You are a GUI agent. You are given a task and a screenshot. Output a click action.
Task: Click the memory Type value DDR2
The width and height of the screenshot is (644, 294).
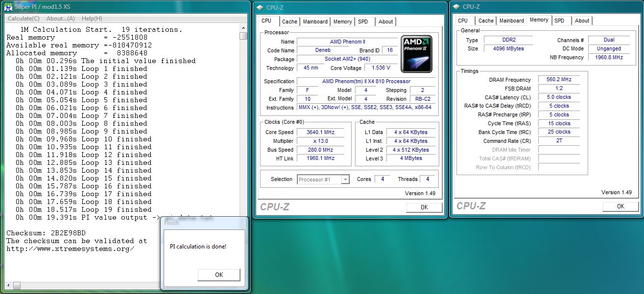(x=508, y=40)
